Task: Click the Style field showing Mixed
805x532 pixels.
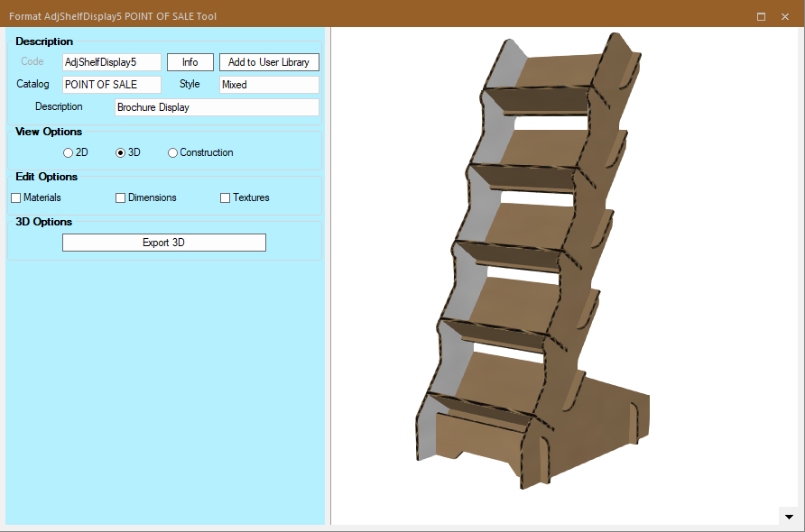Action: [x=269, y=85]
